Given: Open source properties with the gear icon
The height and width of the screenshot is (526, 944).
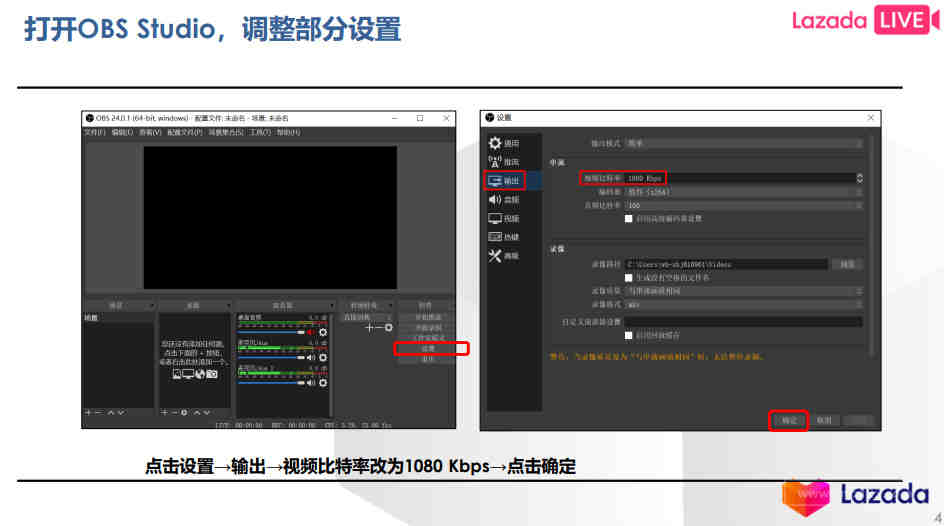Looking at the screenshot, I should click(x=184, y=413).
